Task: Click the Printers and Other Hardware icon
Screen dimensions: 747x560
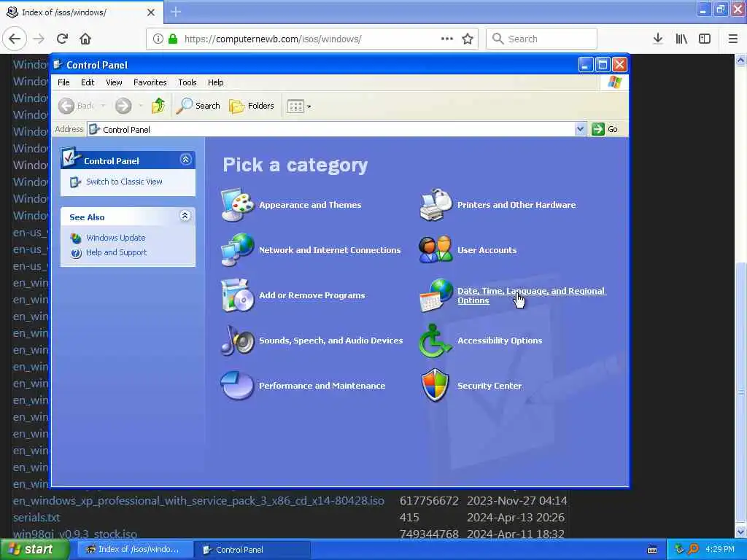Action: pyautogui.click(x=436, y=205)
